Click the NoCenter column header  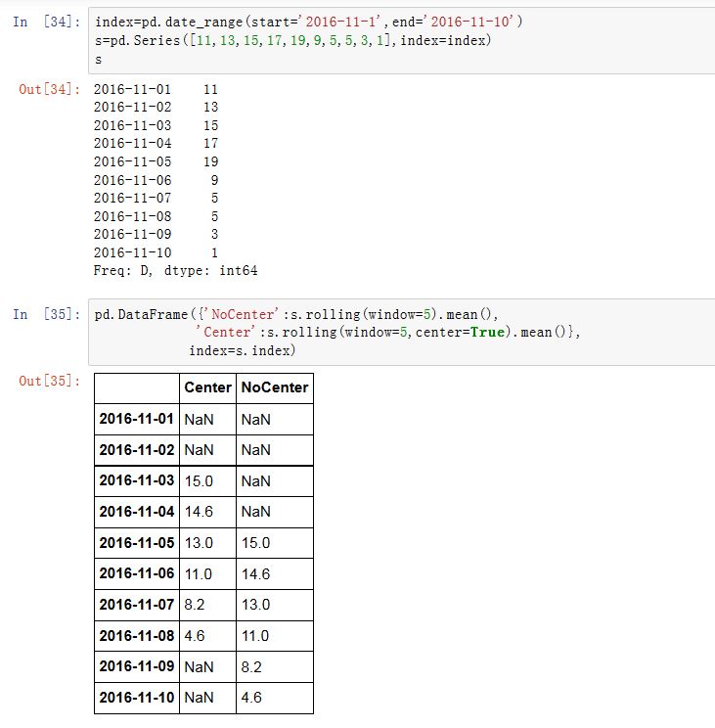(274, 387)
